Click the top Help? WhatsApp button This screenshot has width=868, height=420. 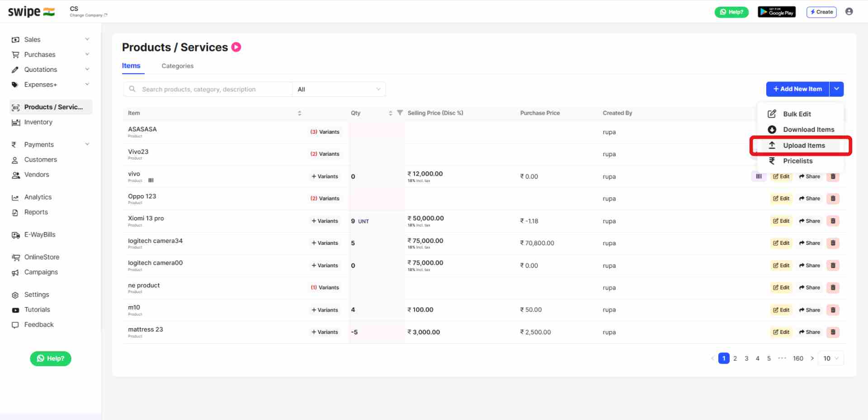coord(731,12)
